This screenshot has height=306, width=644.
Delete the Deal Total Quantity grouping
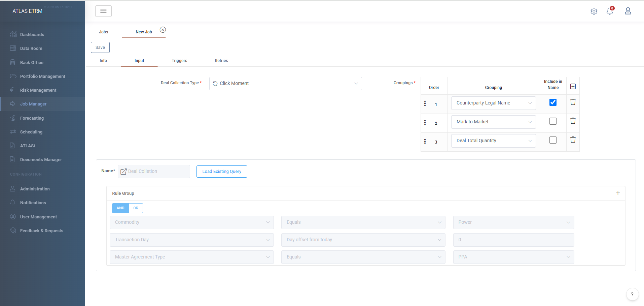point(573,140)
